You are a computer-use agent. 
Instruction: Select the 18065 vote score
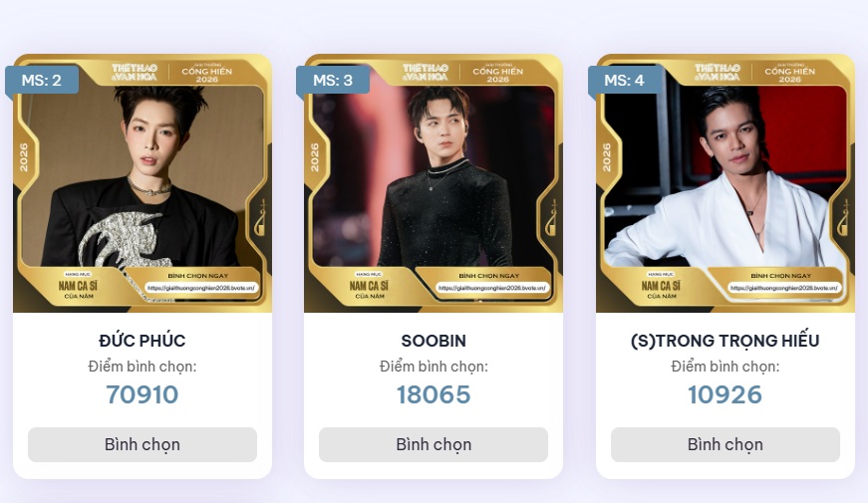click(434, 394)
